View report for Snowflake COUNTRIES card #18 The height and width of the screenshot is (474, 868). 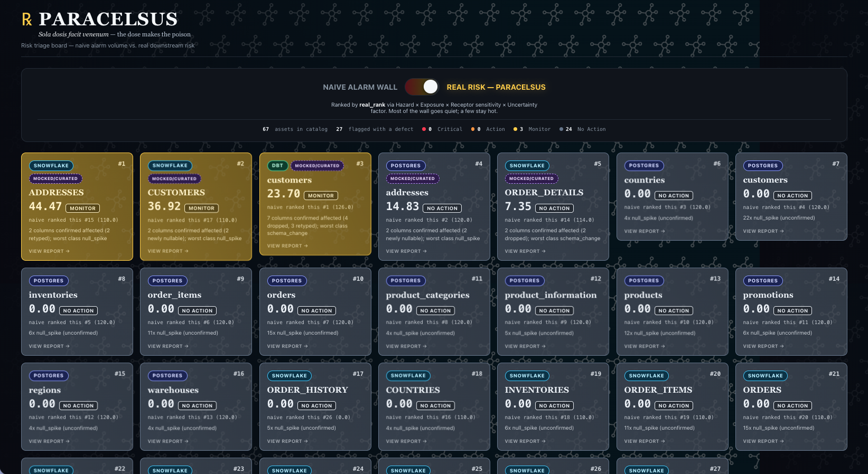[x=406, y=441]
